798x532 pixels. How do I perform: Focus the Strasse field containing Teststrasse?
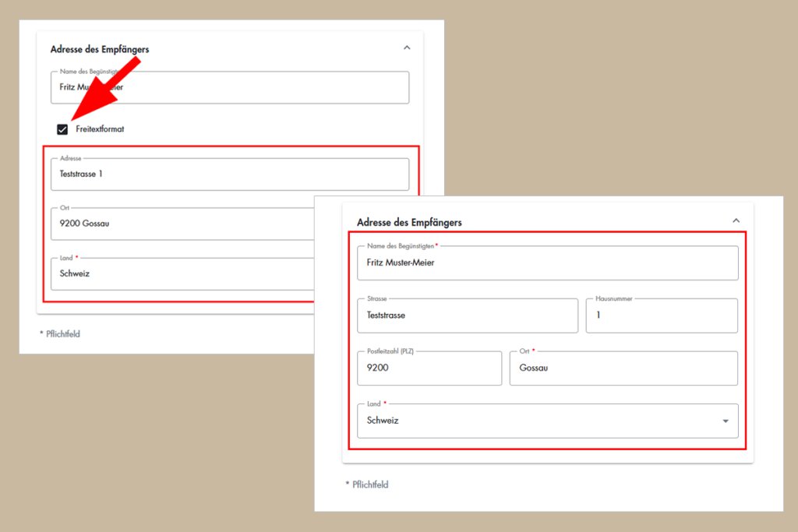click(467, 315)
